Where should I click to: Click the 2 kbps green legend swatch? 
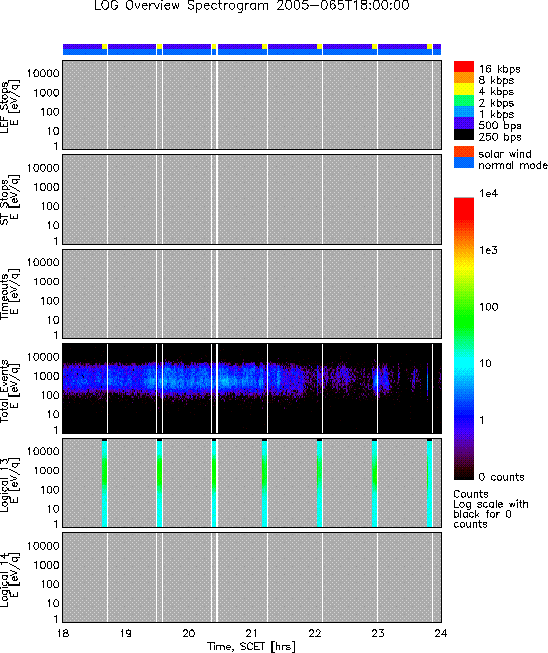coord(464,101)
